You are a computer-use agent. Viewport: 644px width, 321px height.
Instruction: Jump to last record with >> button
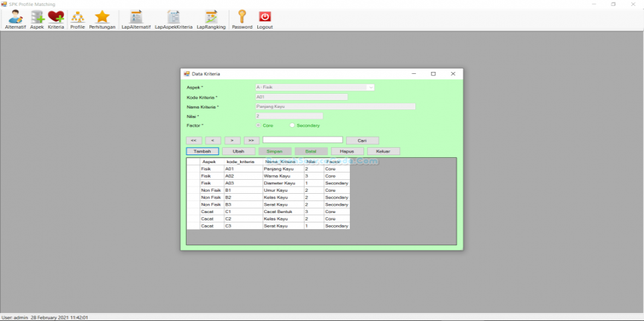tap(251, 141)
